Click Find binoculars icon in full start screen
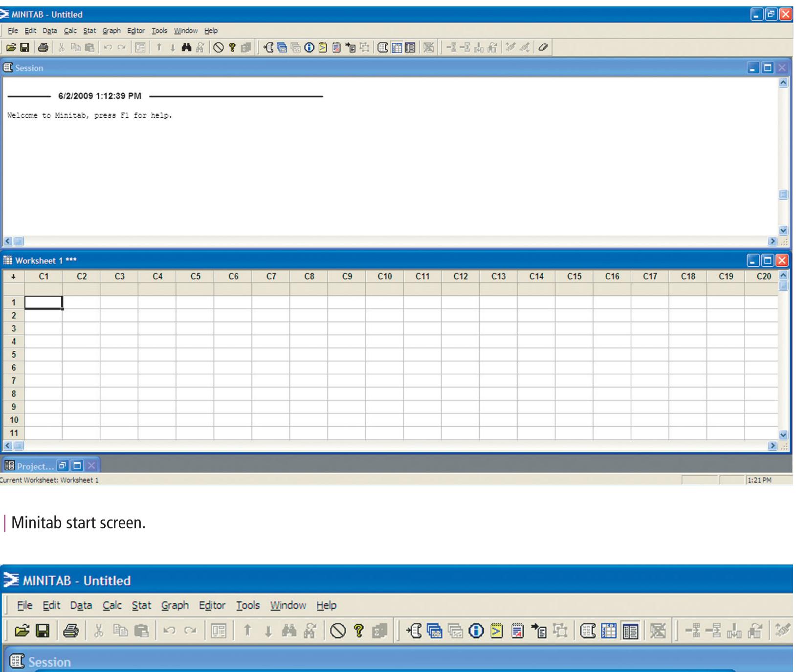796x672 pixels. (186, 47)
